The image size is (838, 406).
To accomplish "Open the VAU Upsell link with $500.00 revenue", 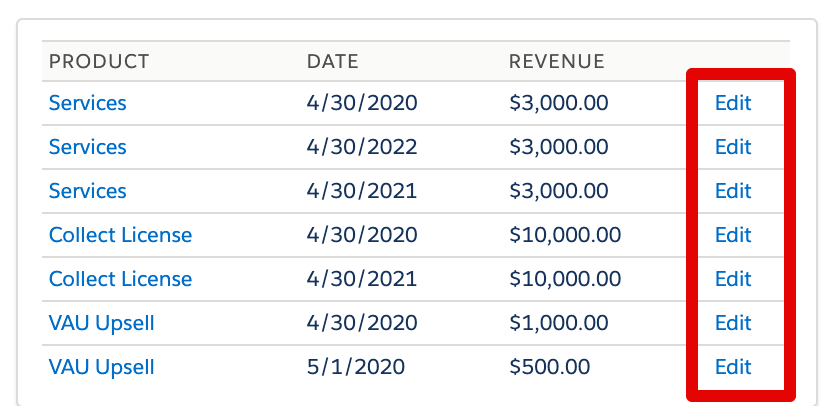I will (x=102, y=367).
